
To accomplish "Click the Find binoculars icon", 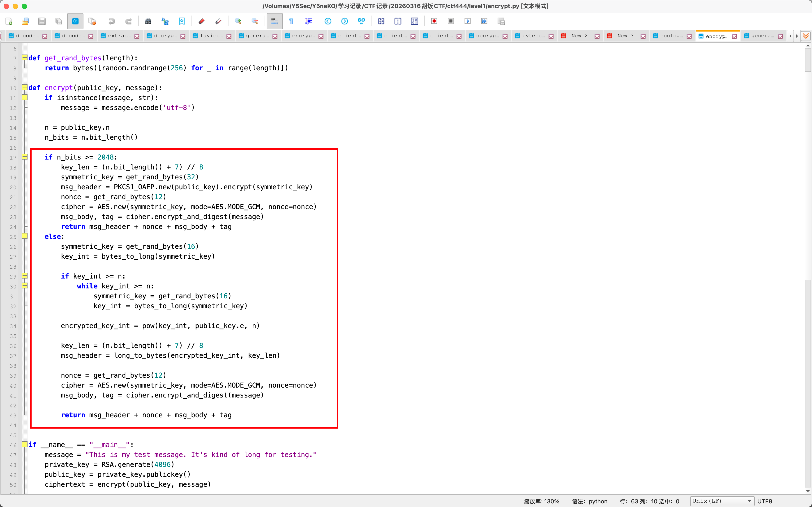I will [148, 21].
